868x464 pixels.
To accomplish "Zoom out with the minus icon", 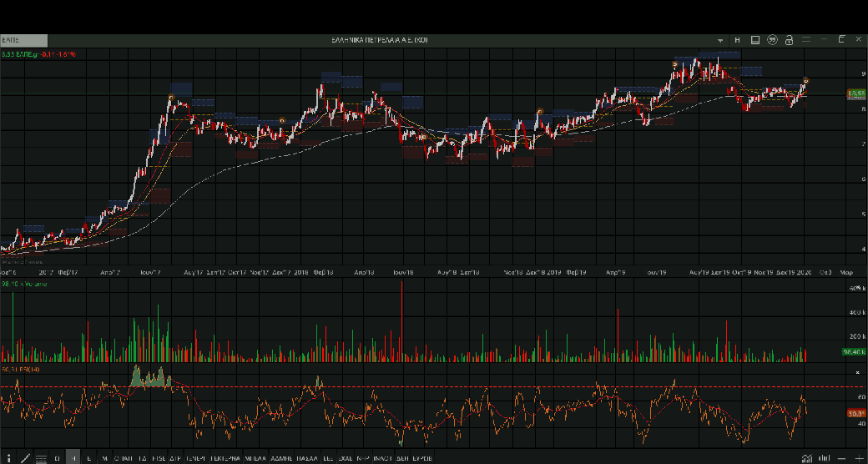I will point(842,458).
